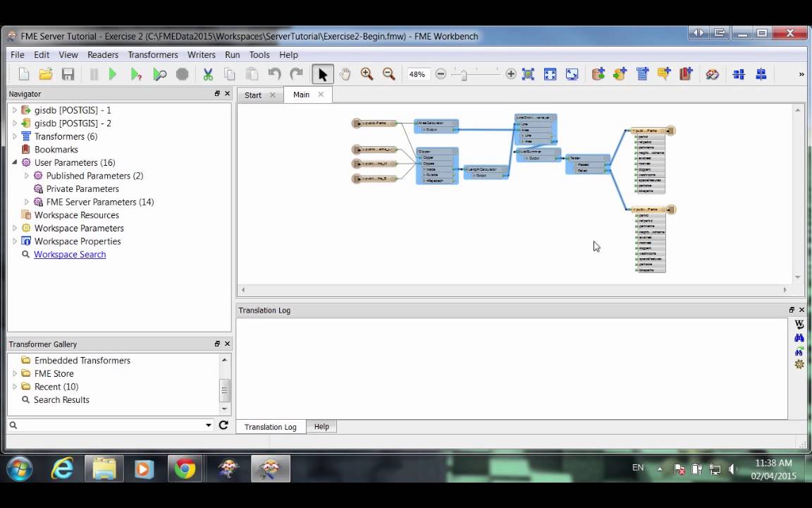Viewport: 812px width, 508px height.
Task: Add writer toolbar icon
Action: (620, 74)
